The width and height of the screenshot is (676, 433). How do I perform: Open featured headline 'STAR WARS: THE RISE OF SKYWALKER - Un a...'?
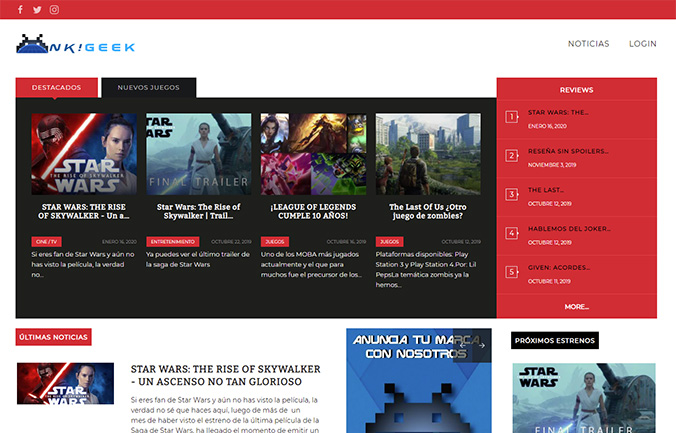[x=84, y=211]
